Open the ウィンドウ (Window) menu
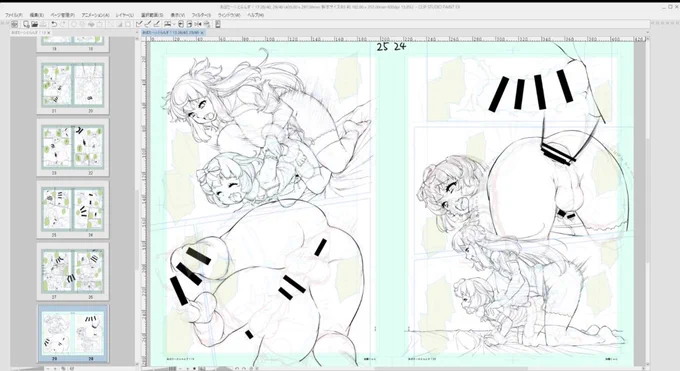Viewport: 680px width, 371px height. point(229,15)
